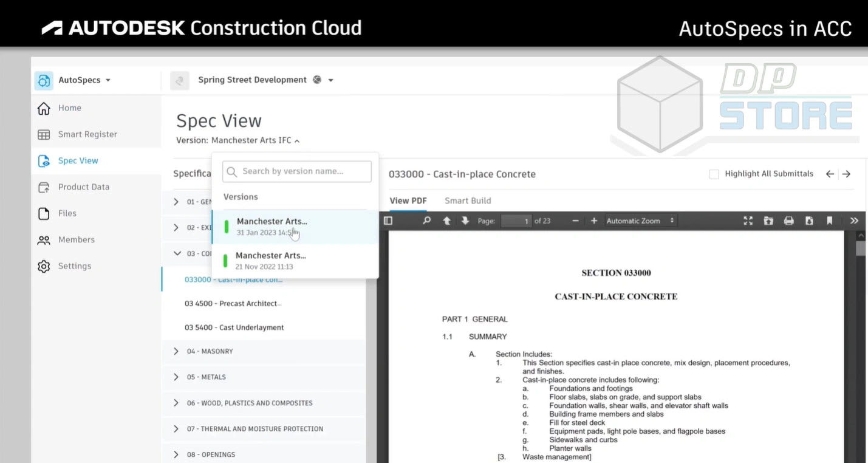
Task: Go to previous PDF page arrow
Action: (x=446, y=221)
